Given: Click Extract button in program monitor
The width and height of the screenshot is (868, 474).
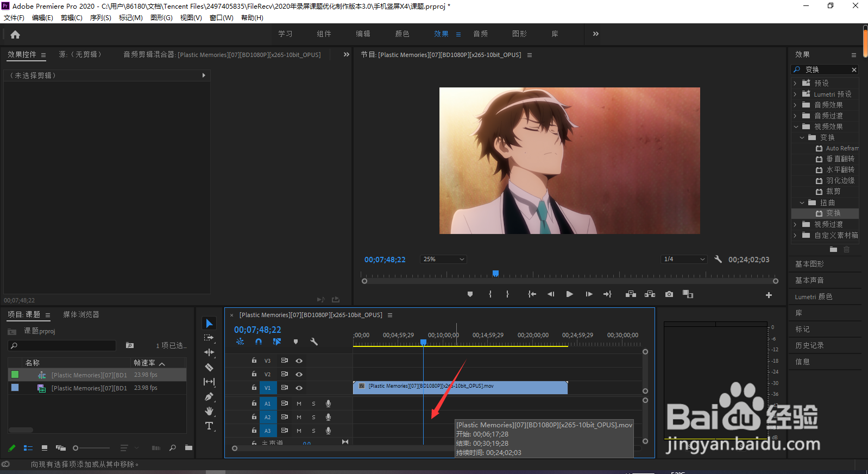Looking at the screenshot, I should point(650,294).
